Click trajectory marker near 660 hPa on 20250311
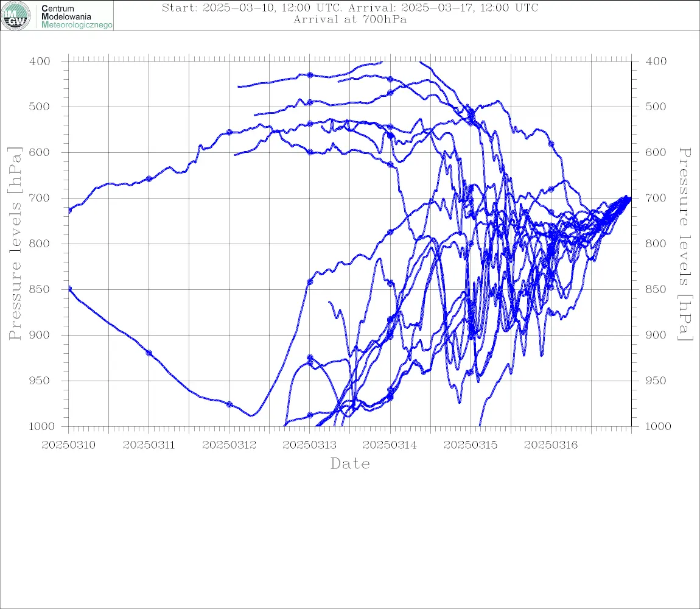 pyautogui.click(x=149, y=178)
